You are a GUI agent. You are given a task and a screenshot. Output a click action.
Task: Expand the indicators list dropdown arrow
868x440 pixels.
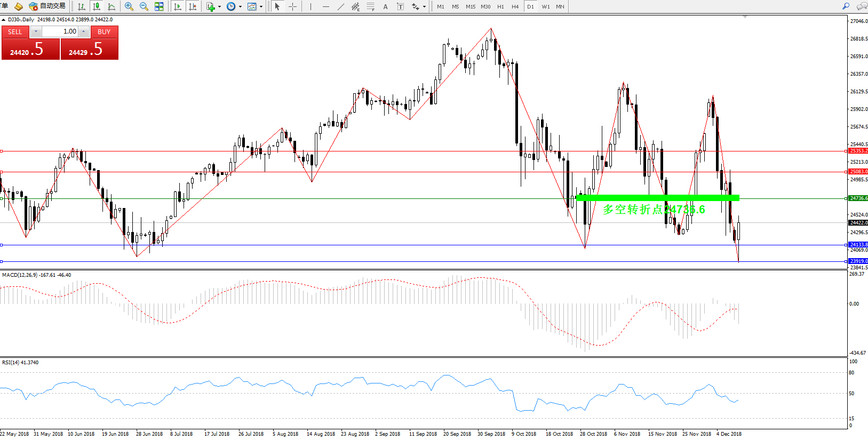tap(219, 7)
